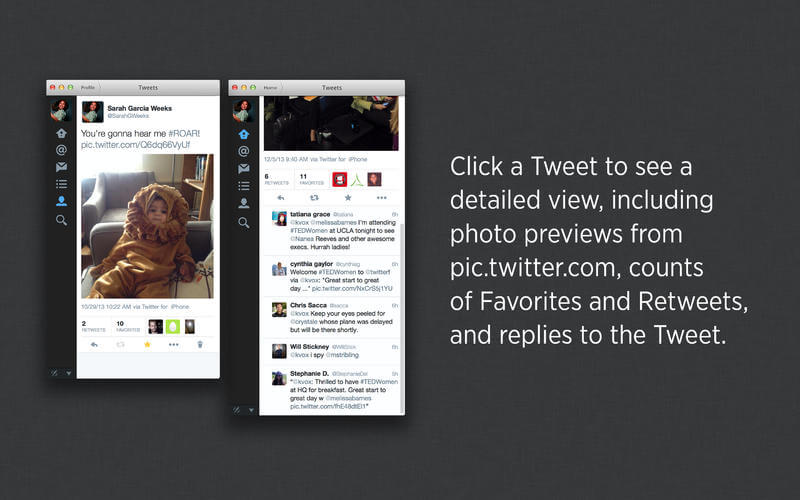Click the #ROAR hashtag
This screenshot has width=800, height=500.
(184, 133)
